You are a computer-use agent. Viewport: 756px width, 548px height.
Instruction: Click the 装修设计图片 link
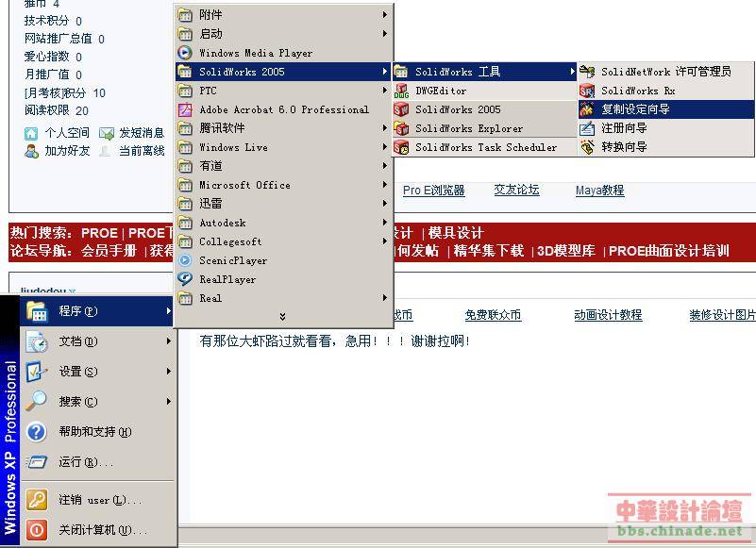click(x=722, y=315)
